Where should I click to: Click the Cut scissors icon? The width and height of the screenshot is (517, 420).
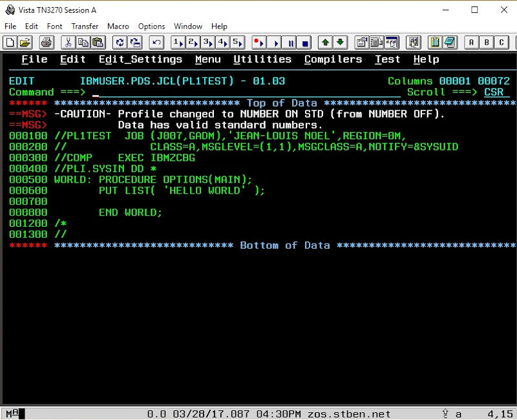coord(69,43)
